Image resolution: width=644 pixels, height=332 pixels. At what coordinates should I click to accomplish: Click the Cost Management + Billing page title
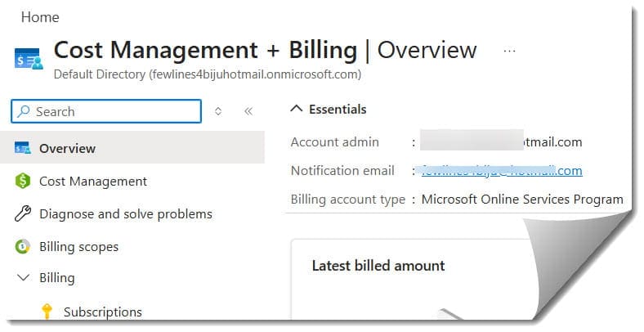click(x=205, y=50)
